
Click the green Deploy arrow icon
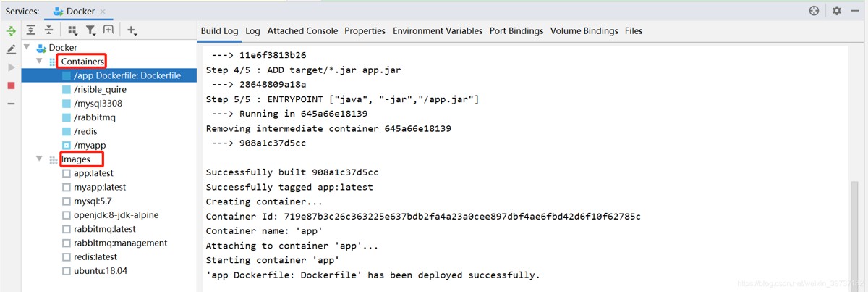tap(11, 31)
